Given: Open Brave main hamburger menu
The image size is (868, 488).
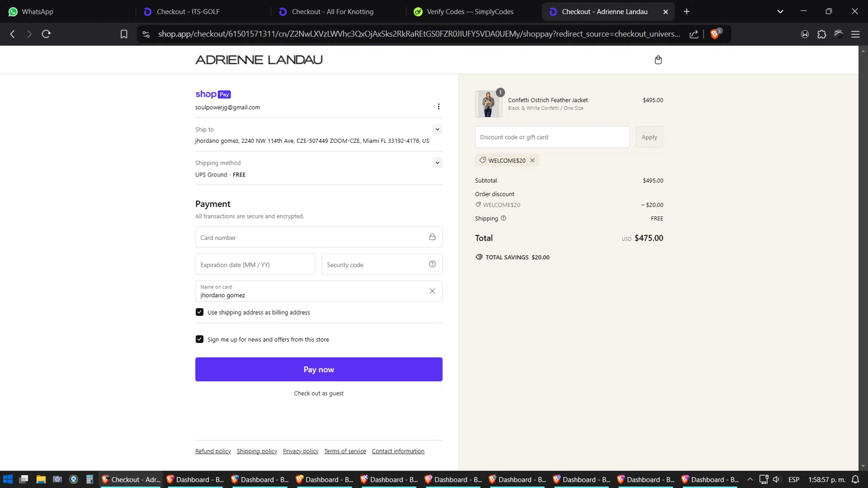Looking at the screenshot, I should pyautogui.click(x=855, y=34).
